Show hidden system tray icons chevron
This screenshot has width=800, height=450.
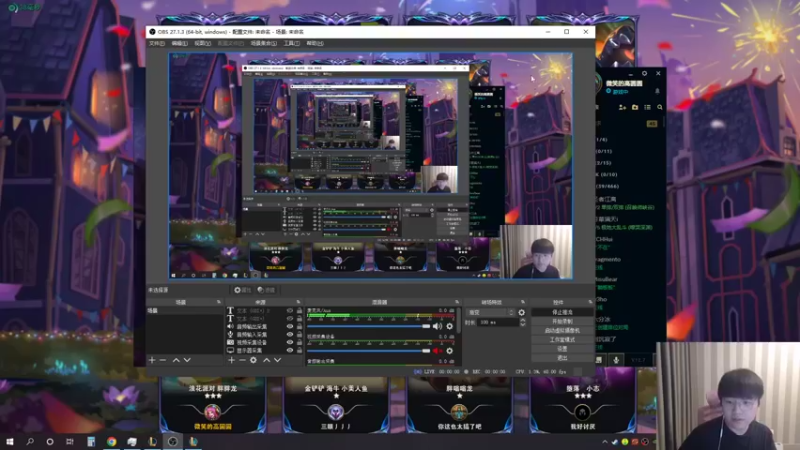point(605,442)
